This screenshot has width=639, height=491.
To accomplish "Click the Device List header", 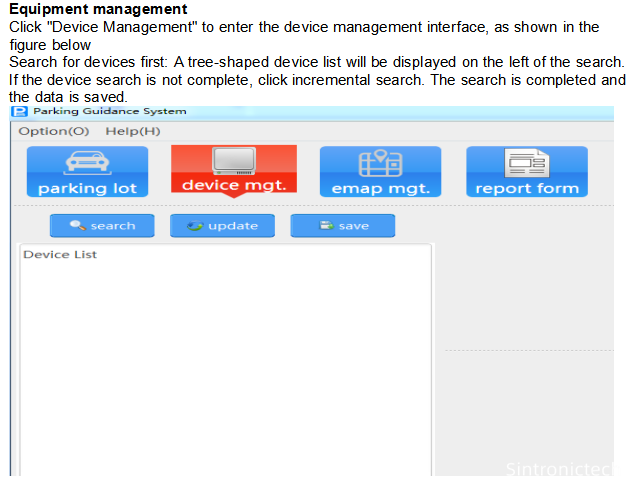I will (60, 255).
